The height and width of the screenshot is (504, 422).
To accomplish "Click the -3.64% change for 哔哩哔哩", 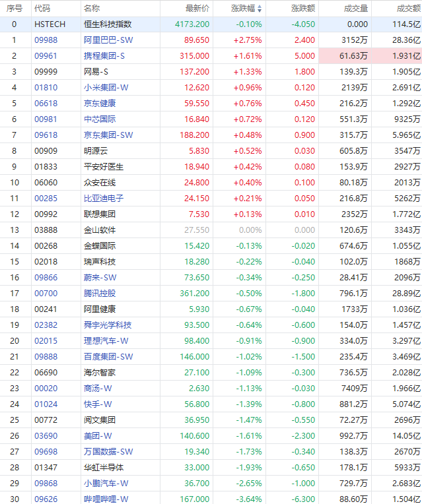I will pos(249,499).
